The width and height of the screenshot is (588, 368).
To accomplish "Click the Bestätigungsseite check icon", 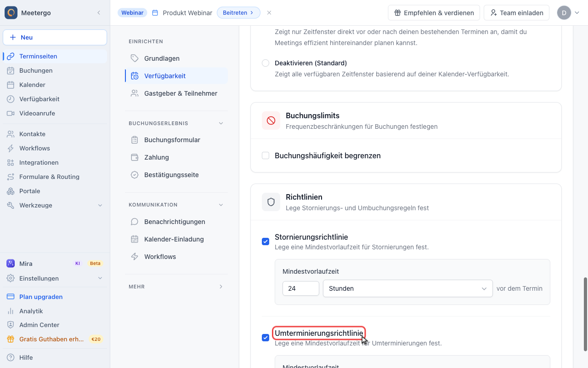I will (135, 175).
